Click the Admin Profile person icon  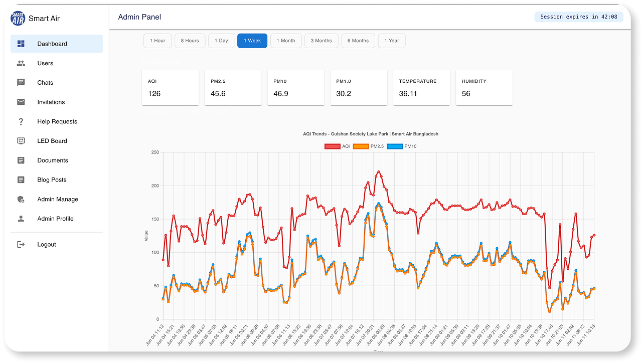click(21, 219)
